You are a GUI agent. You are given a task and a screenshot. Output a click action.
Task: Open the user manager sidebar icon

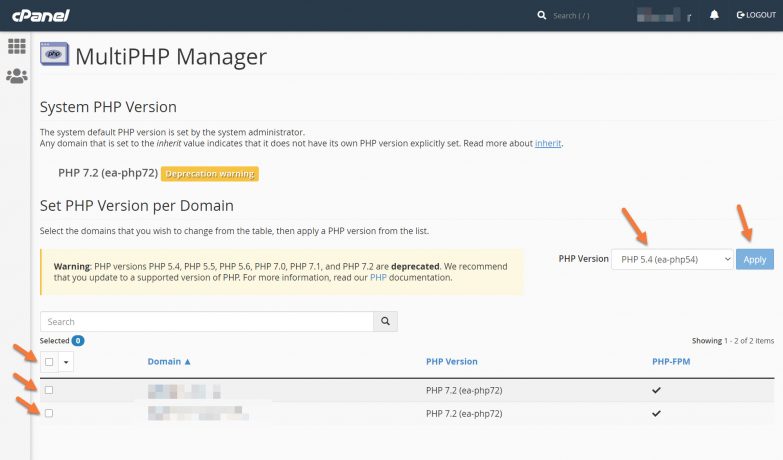click(x=17, y=76)
